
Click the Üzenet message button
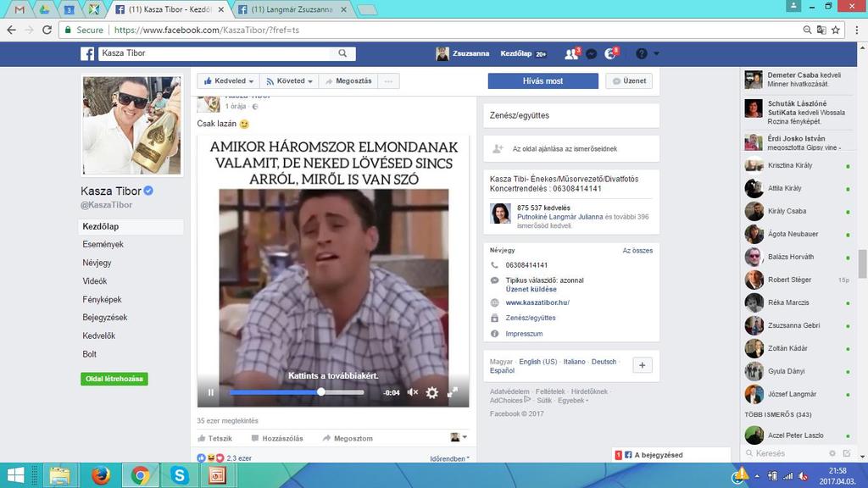(x=629, y=80)
